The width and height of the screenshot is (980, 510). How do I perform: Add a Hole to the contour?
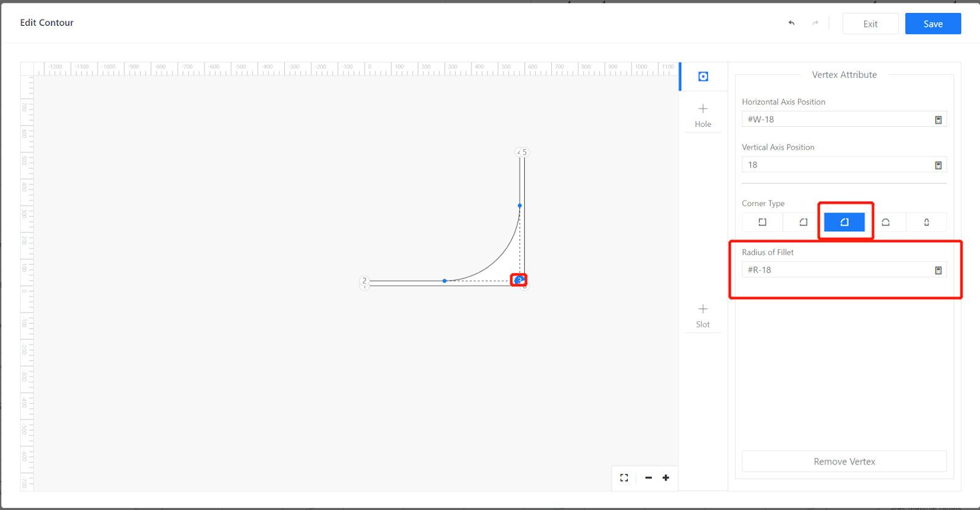pos(703,115)
